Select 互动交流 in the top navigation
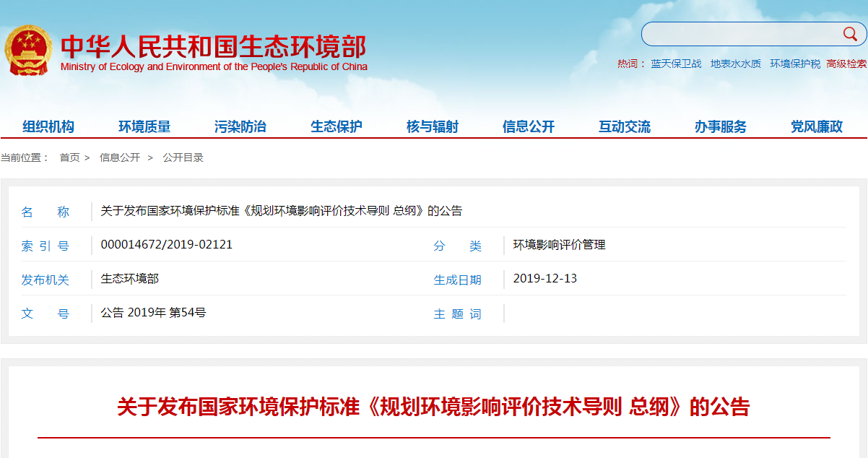 [624, 126]
